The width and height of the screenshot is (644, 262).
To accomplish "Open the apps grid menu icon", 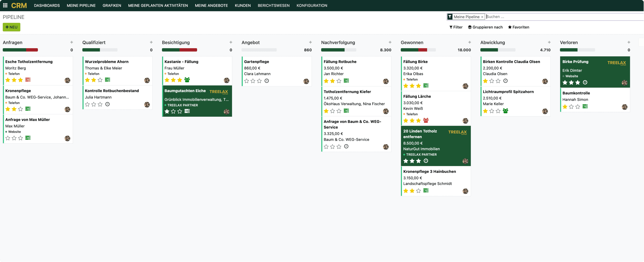I will 5,5.
